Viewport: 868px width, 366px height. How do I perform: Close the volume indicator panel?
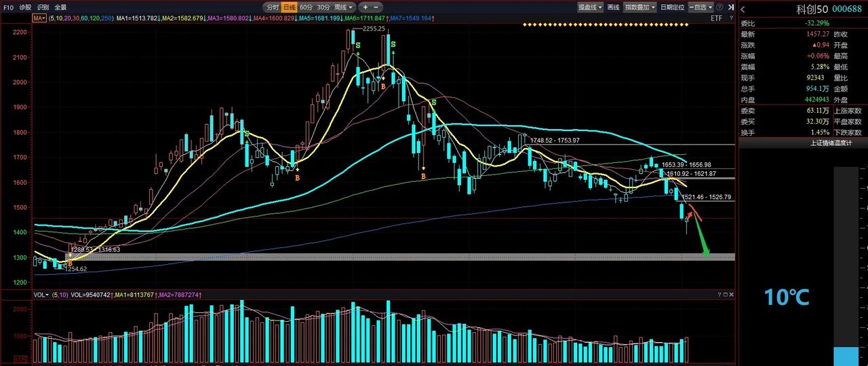(x=731, y=295)
